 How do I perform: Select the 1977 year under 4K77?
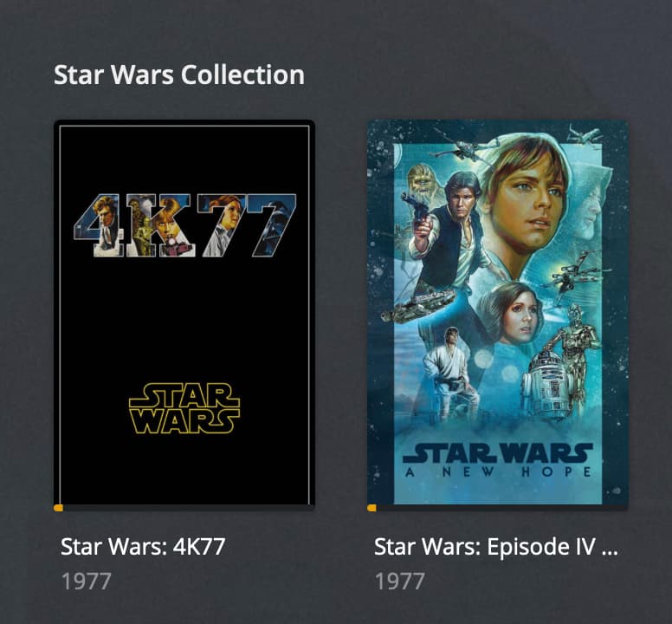tap(86, 582)
